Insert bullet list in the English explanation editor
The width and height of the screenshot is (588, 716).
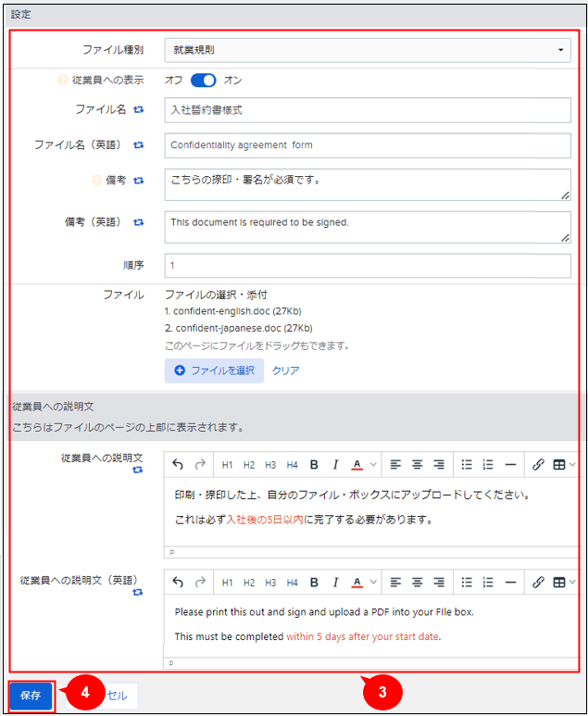tap(467, 583)
